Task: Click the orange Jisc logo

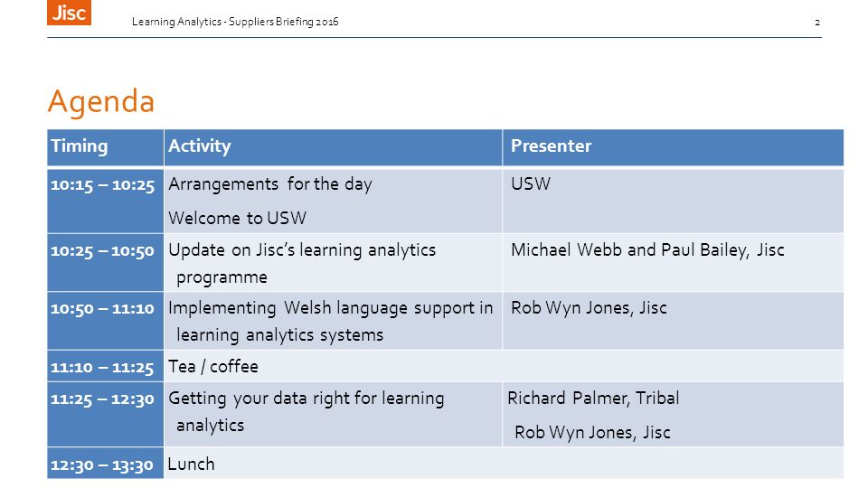Action: tap(69, 12)
